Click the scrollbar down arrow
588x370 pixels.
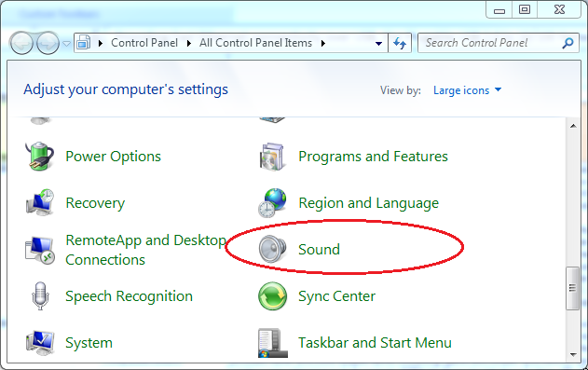pyautogui.click(x=573, y=354)
